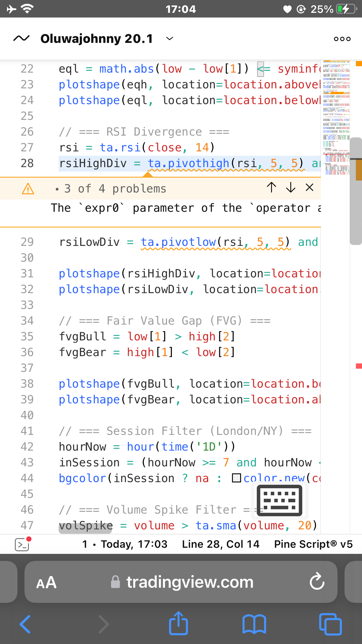This screenshot has height=644, width=362.
Task: Click the Pine Script v5 status label
Action: [x=313, y=544]
